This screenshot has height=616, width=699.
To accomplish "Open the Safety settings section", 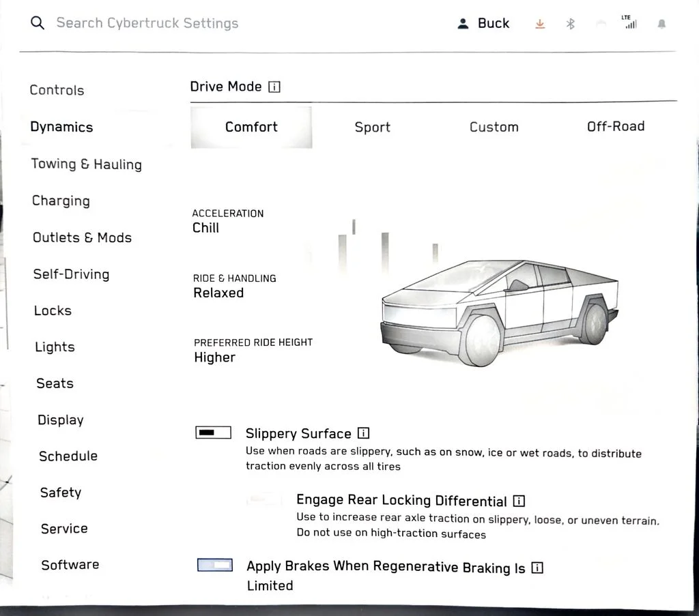I will click(61, 493).
